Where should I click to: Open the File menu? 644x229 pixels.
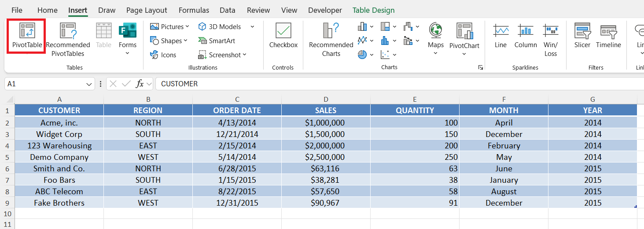click(x=17, y=10)
